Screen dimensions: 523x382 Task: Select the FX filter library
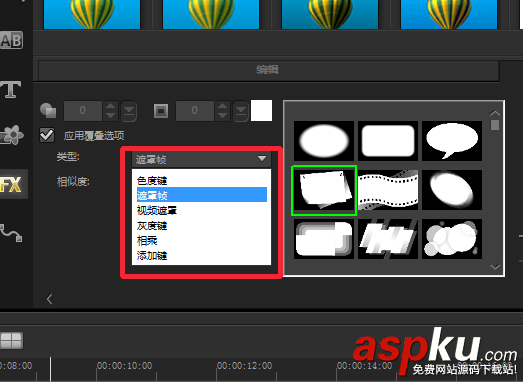[13, 184]
